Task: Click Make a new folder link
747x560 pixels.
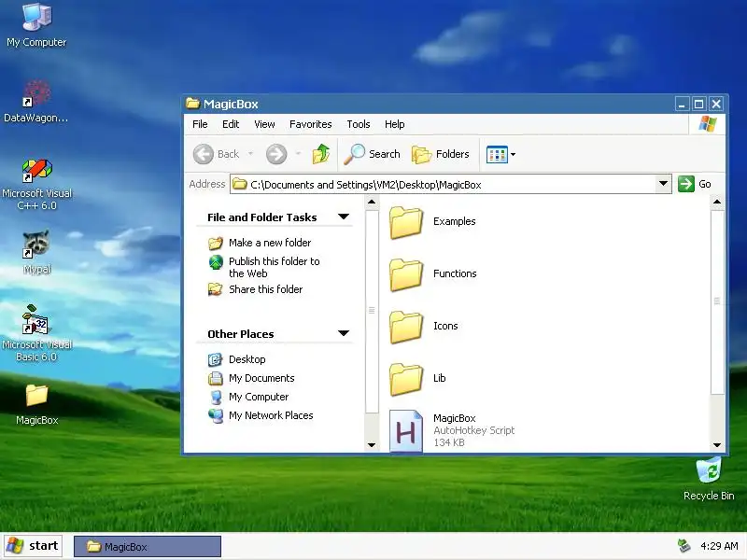Action: coord(270,243)
